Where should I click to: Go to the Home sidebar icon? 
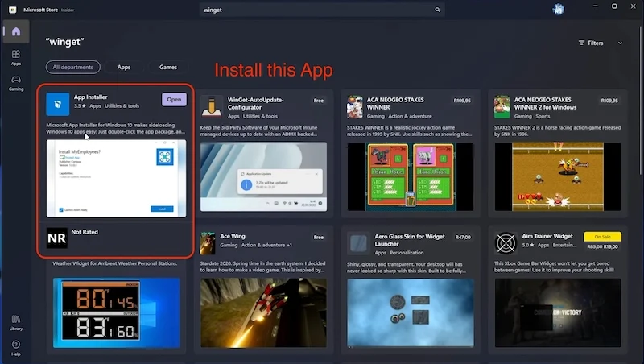[15, 31]
